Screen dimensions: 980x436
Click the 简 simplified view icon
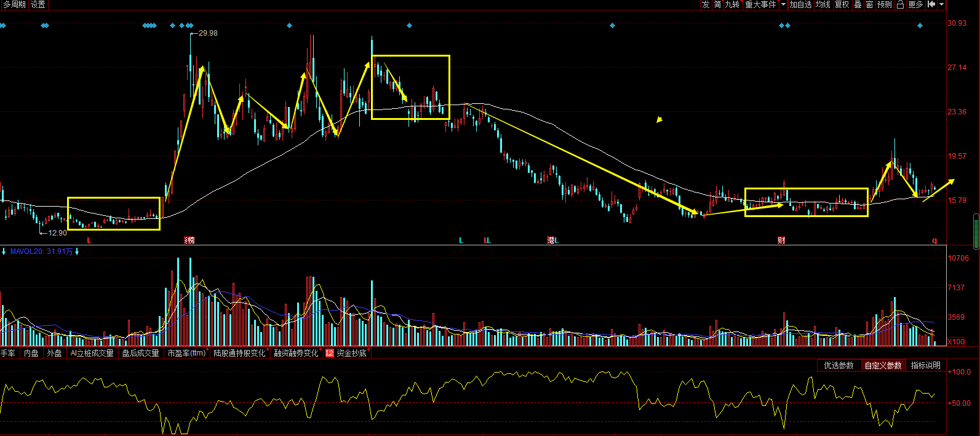717,4
